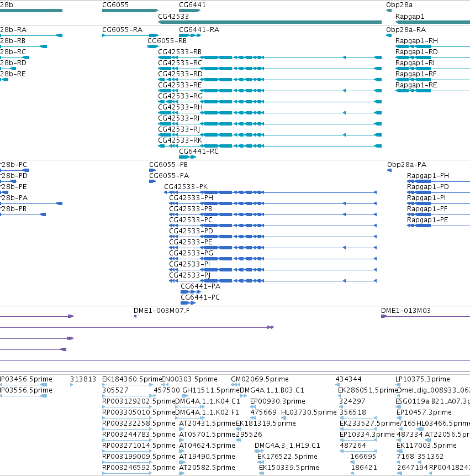Select protein CG42533-PE
Screen dimensions: 470x476
click(x=191, y=242)
